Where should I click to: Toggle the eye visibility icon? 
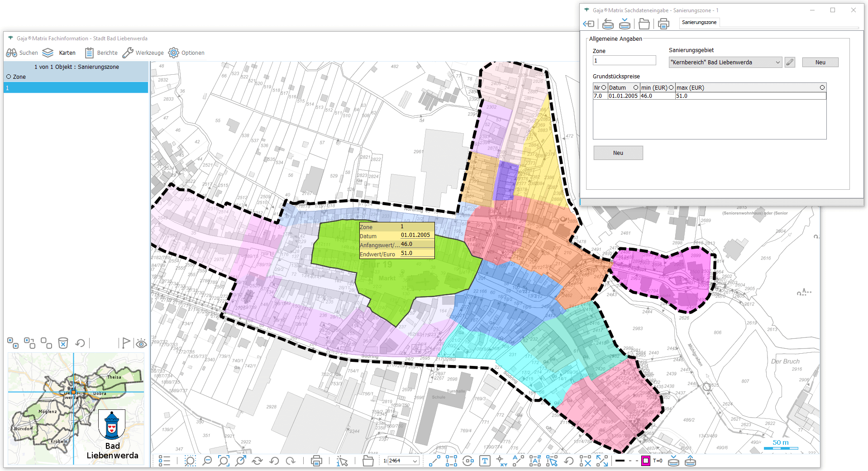pyautogui.click(x=141, y=343)
